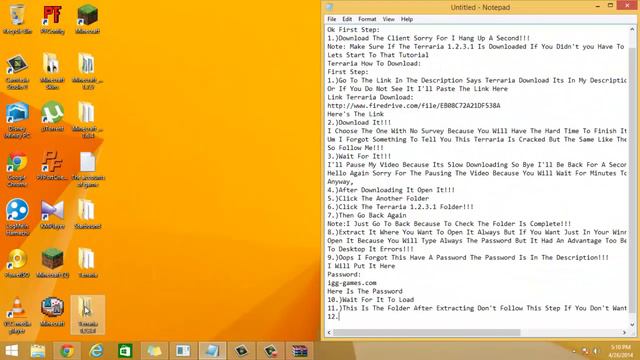Select the Recycle Bin desktop icon

pyautogui.click(x=17, y=19)
